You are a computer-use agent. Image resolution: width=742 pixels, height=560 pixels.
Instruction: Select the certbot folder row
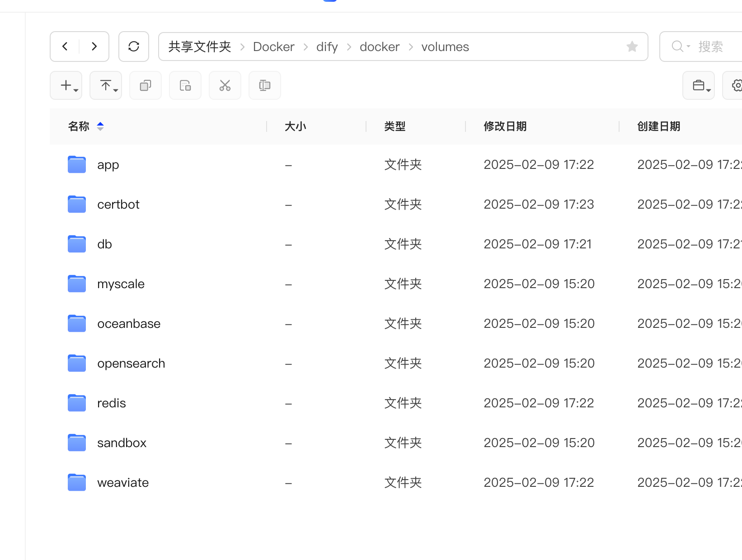pos(118,205)
